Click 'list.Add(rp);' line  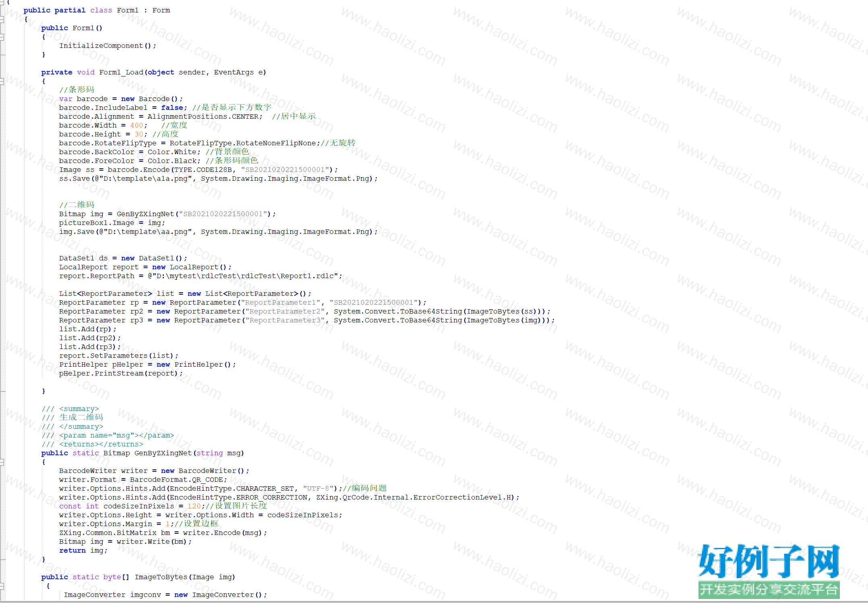88,329
